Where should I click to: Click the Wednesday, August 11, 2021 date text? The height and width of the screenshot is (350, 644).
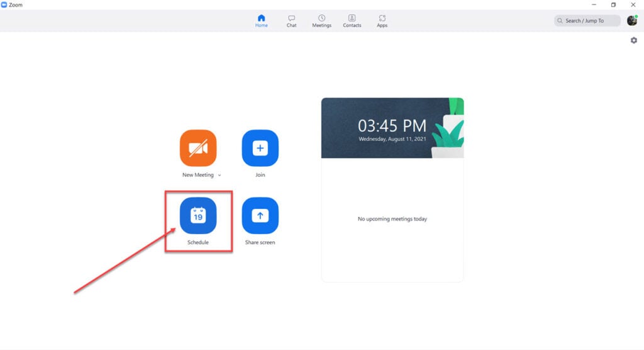(x=392, y=139)
